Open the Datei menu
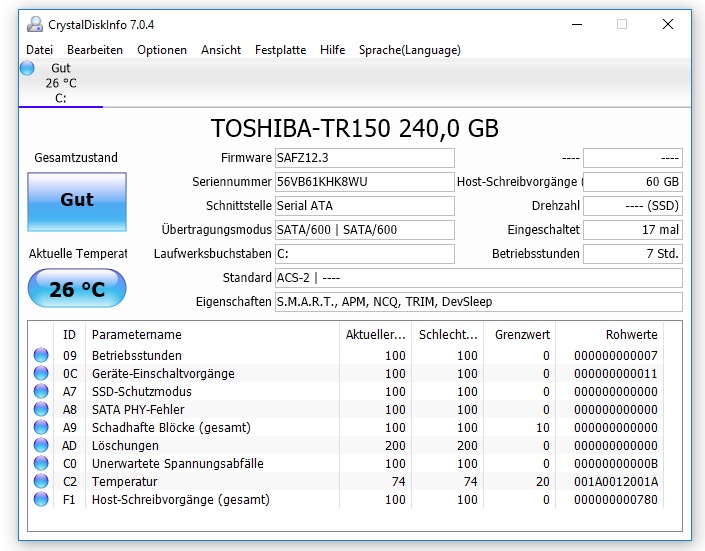 [x=40, y=50]
